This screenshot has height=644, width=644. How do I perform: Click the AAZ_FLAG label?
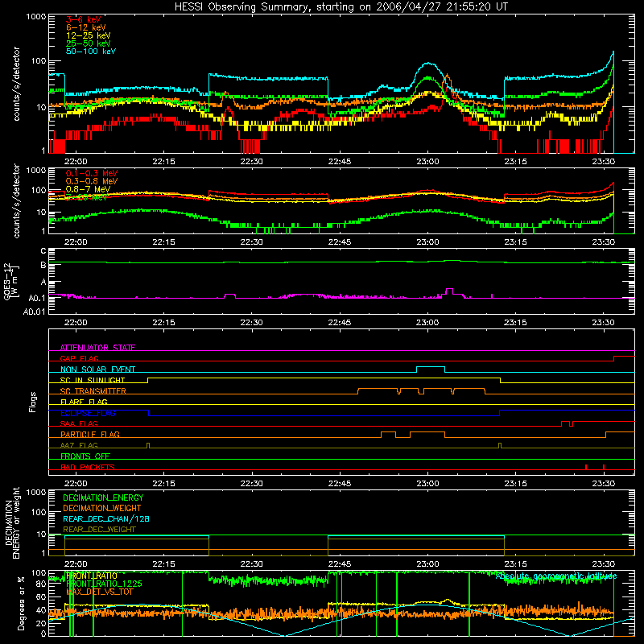pyautogui.click(x=79, y=445)
